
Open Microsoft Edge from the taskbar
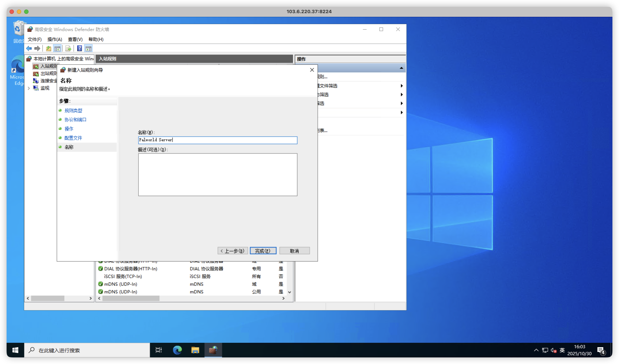[x=177, y=350]
